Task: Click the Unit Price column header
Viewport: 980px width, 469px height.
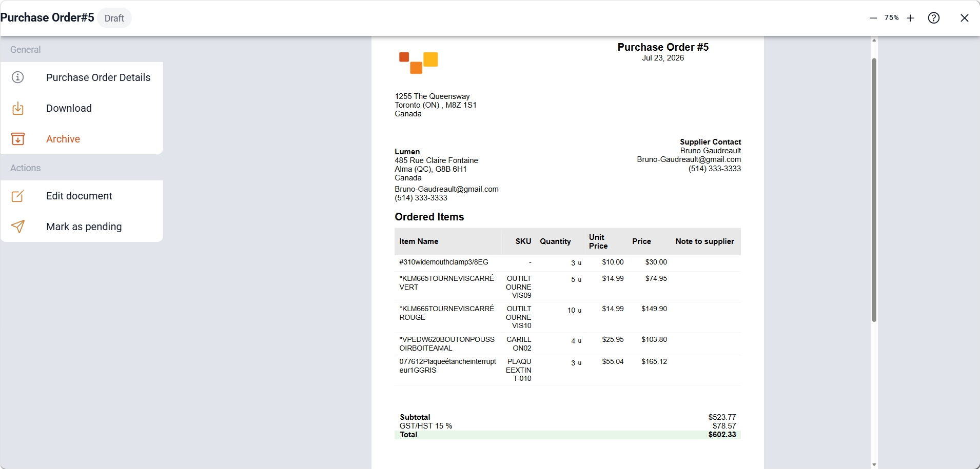Action: 598,241
